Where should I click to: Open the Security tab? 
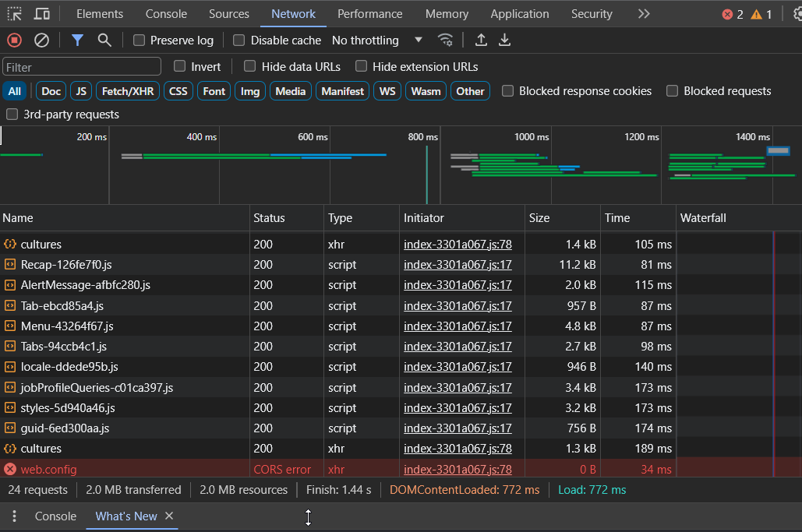pyautogui.click(x=592, y=14)
